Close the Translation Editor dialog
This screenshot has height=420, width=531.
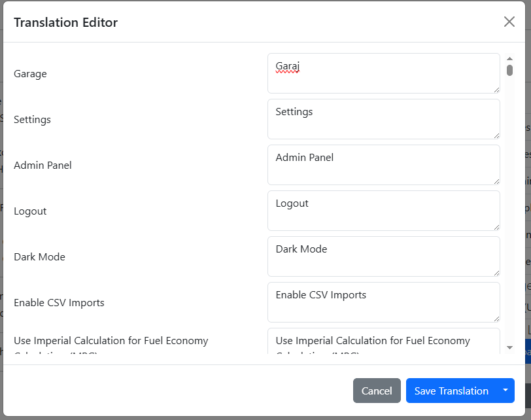click(509, 22)
